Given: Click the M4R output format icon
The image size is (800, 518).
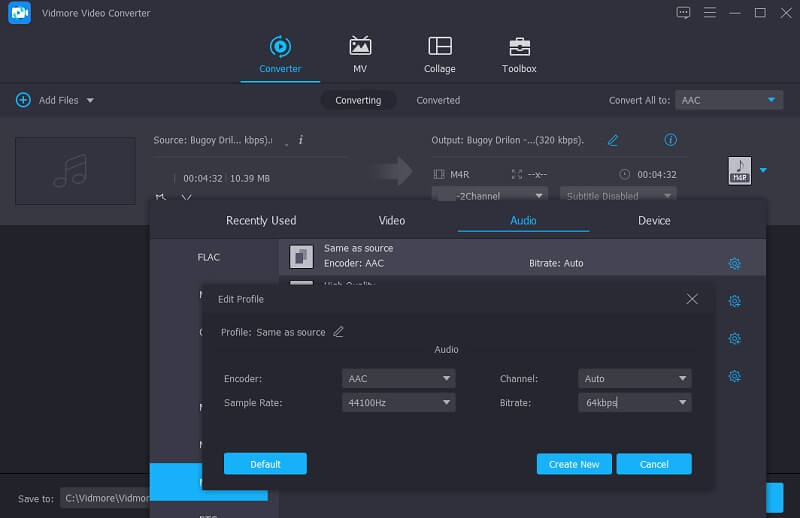Looking at the screenshot, I should [x=739, y=170].
